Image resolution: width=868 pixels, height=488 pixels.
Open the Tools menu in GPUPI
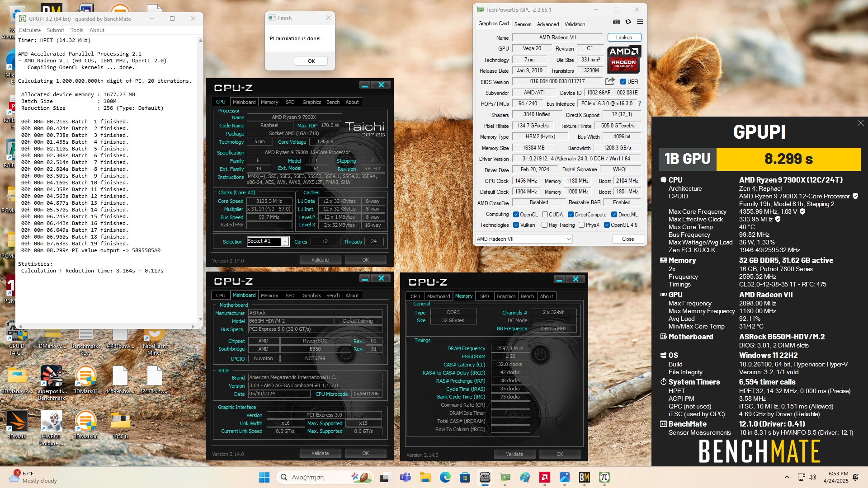tap(77, 30)
